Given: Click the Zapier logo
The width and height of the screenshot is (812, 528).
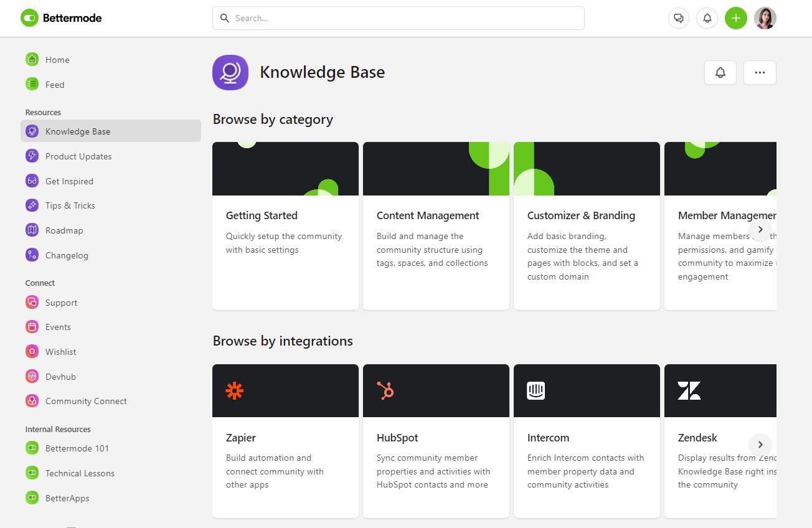Looking at the screenshot, I should point(235,390).
